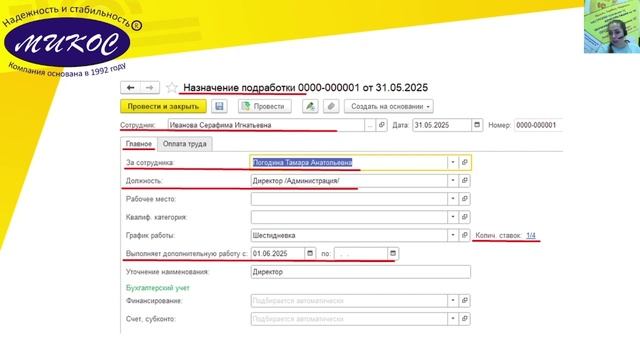Open the График работы record via its open icon
Screen dimensions: 640x360
click(x=464, y=235)
